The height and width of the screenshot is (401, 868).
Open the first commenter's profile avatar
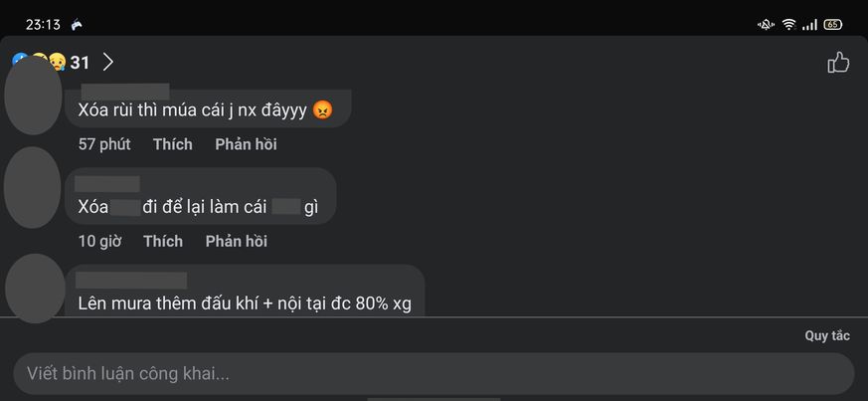(x=33, y=98)
